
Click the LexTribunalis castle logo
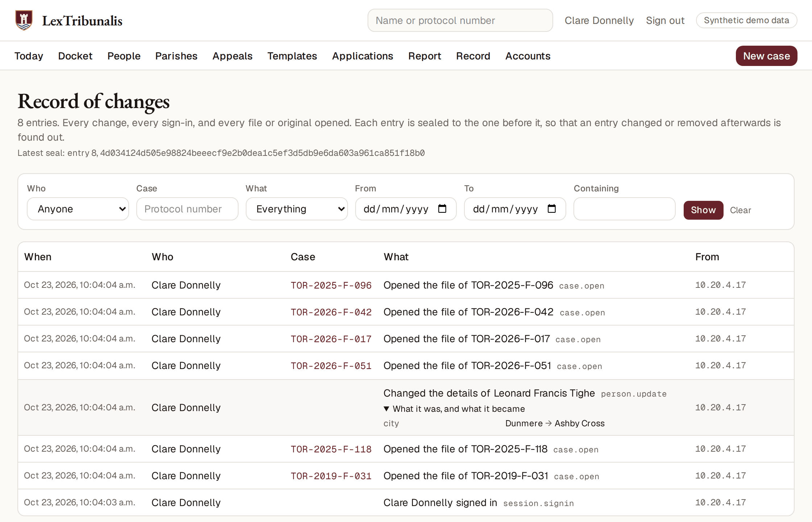click(x=24, y=20)
